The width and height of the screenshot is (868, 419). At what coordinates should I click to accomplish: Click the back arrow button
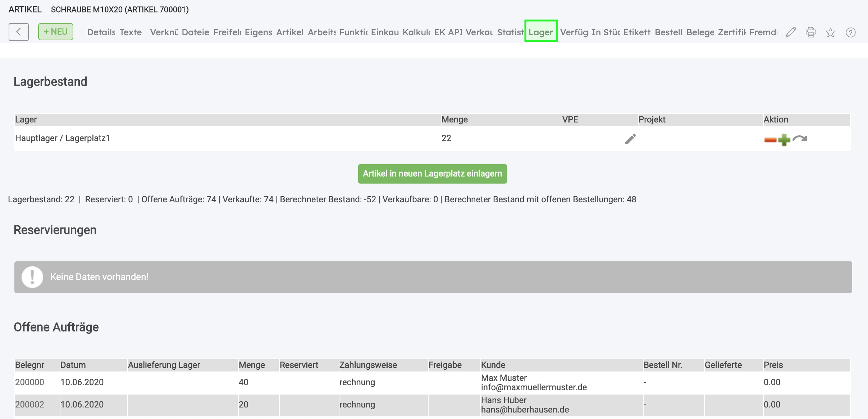[x=19, y=32]
